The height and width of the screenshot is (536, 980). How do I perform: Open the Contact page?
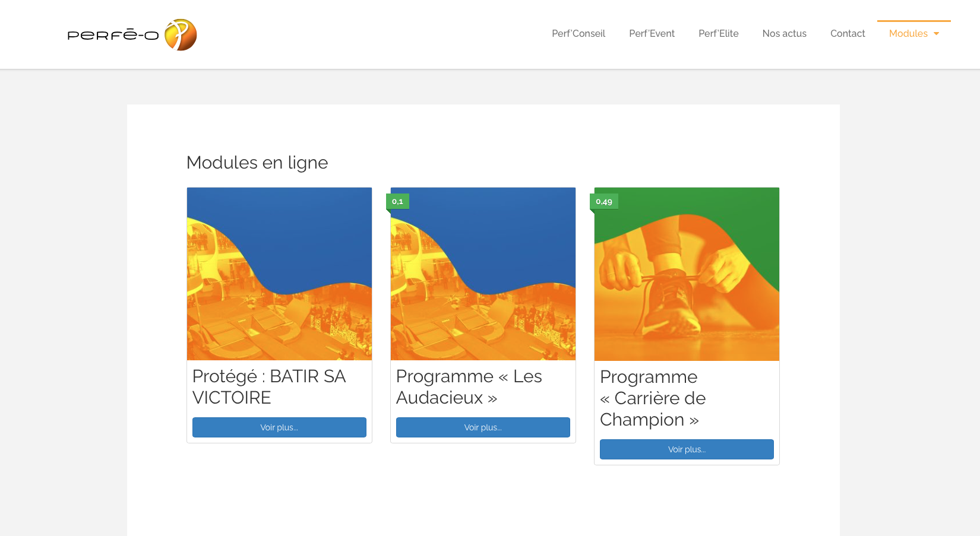pyautogui.click(x=848, y=34)
